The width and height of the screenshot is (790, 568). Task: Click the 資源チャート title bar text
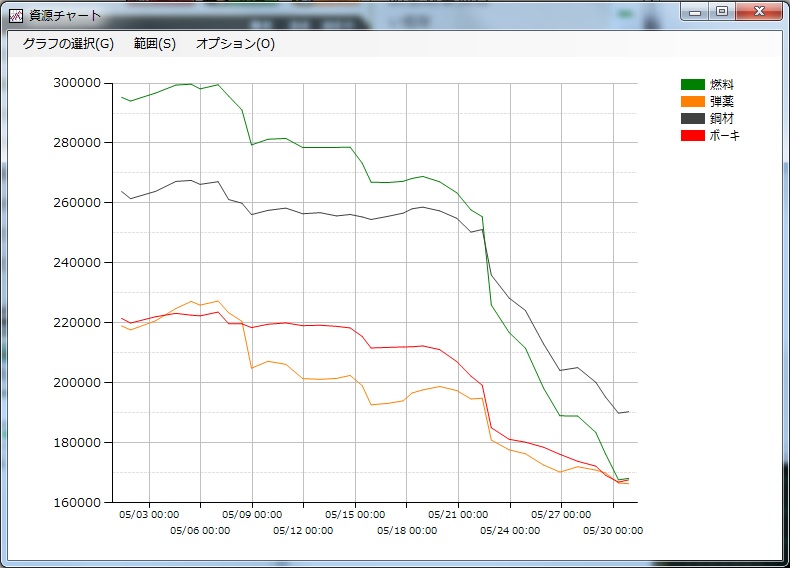(65, 16)
